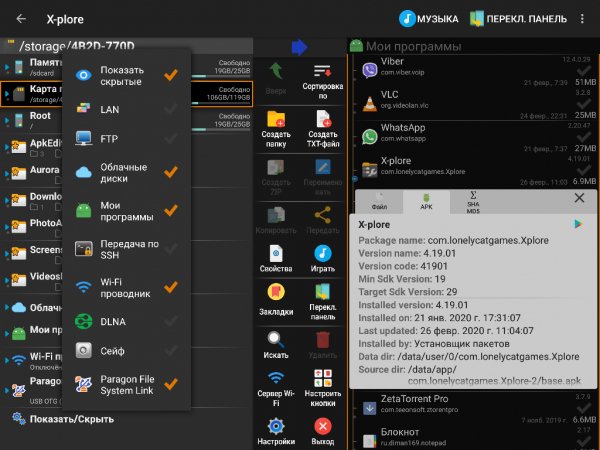Image resolution: width=600 pixels, height=450 pixels.
Task: Expand the ApkEdit folder arrow
Action: (x=7, y=147)
